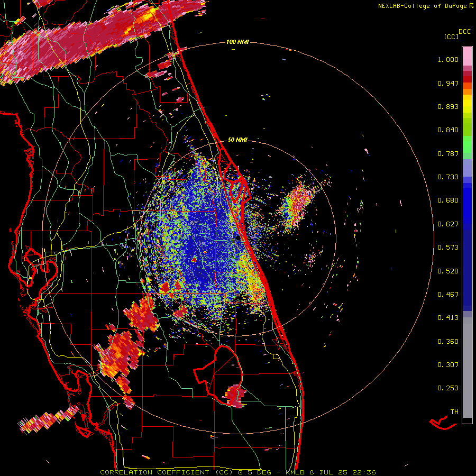This screenshot has width=476, height=476.
Task: Click the 100 NMI range ring label
Action: coord(237,42)
